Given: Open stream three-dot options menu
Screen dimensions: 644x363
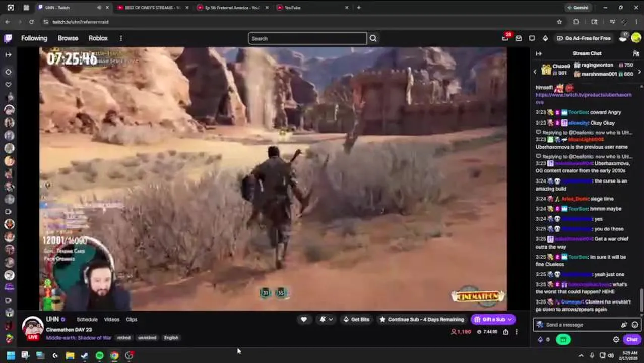Looking at the screenshot, I should [516, 332].
